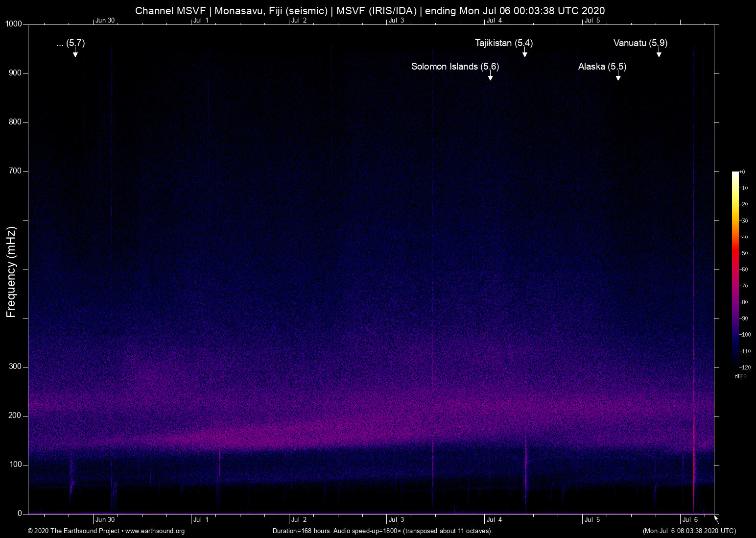The image size is (756, 538).
Task: Select the 'Jul 3' date on the top axis
Action: click(397, 20)
